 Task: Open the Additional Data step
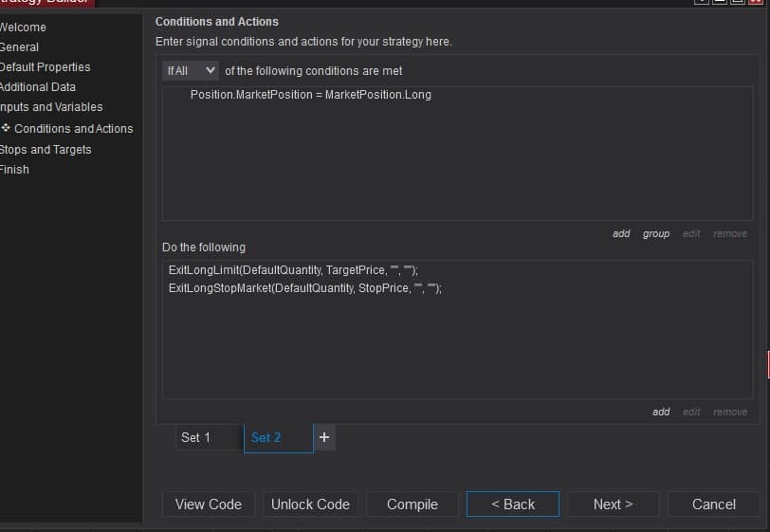[x=38, y=87]
